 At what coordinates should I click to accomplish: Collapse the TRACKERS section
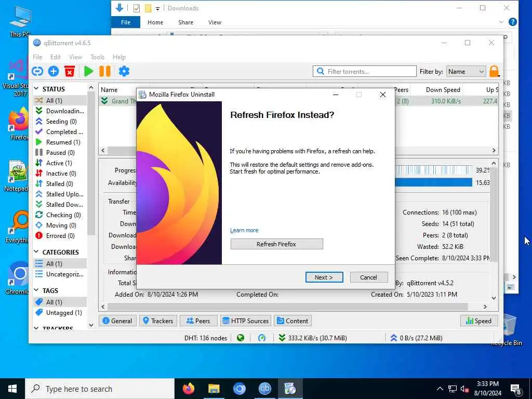click(x=36, y=328)
